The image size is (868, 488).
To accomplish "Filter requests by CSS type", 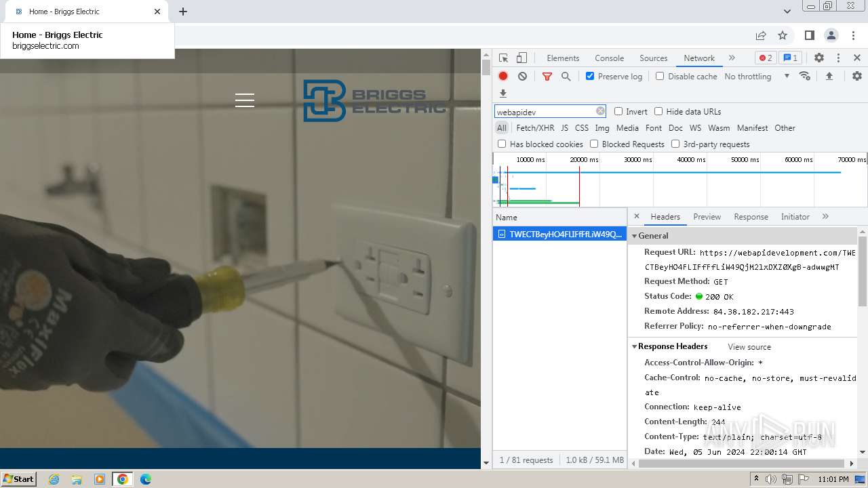I will pyautogui.click(x=582, y=128).
